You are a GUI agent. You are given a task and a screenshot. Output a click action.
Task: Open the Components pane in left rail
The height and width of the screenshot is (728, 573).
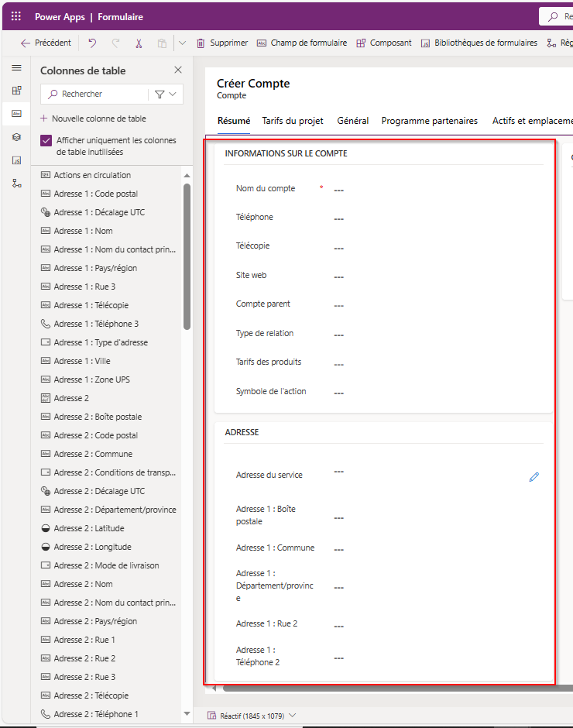[16, 90]
